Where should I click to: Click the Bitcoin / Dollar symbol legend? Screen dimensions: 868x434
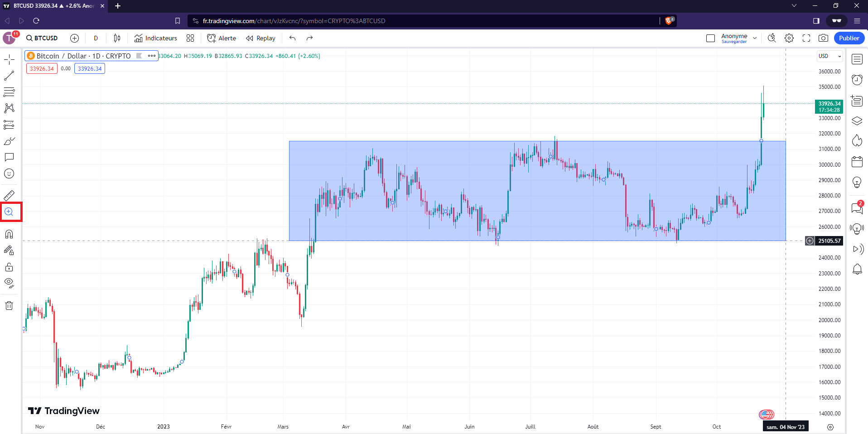[83, 56]
